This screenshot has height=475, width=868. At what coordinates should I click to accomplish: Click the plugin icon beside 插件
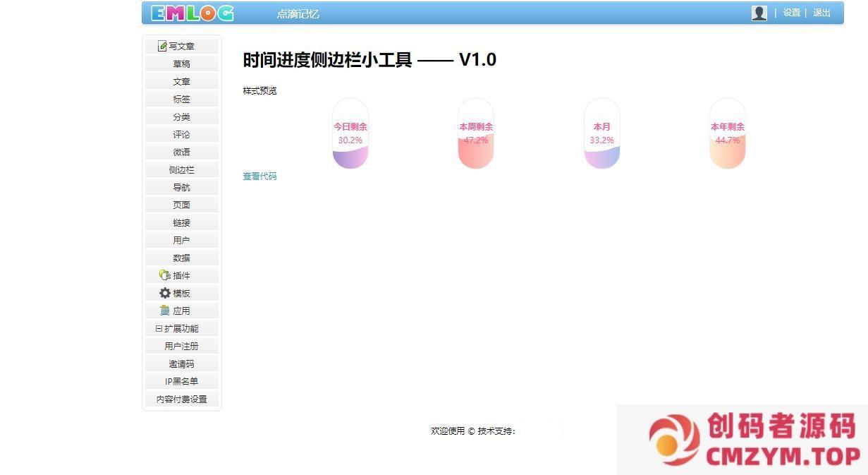click(165, 275)
